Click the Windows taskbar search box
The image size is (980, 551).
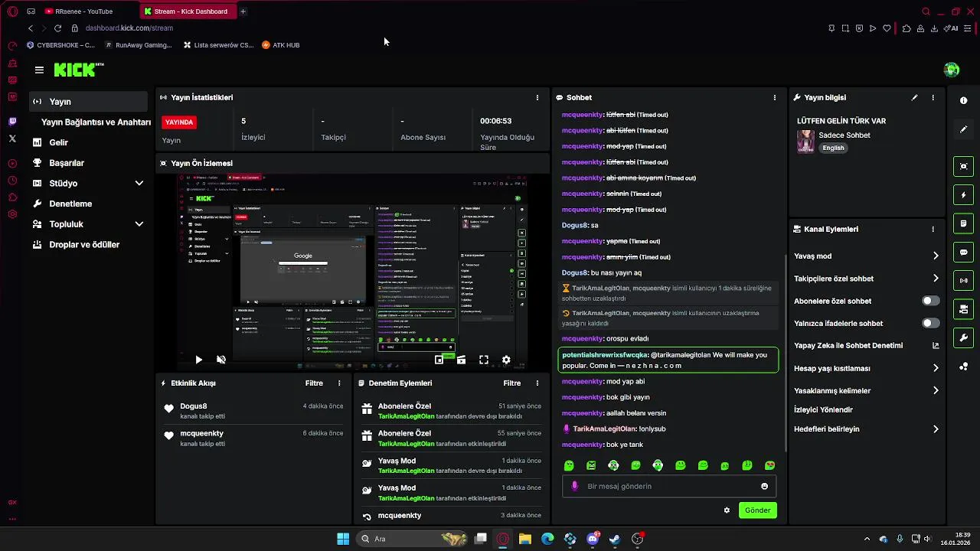tap(413, 539)
